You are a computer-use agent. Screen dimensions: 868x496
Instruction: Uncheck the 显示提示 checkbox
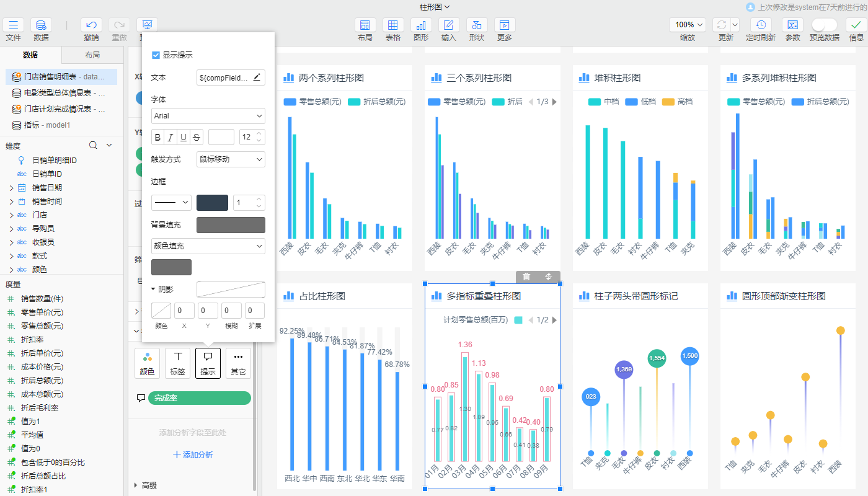point(156,55)
